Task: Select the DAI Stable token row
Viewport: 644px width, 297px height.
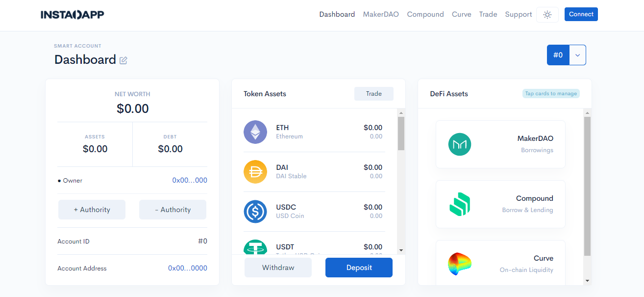Action: 314,172
